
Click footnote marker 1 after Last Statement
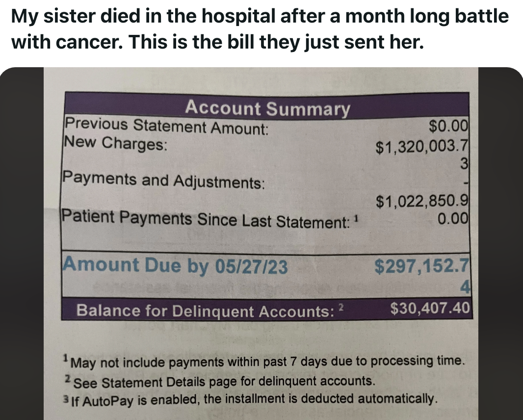click(356, 219)
